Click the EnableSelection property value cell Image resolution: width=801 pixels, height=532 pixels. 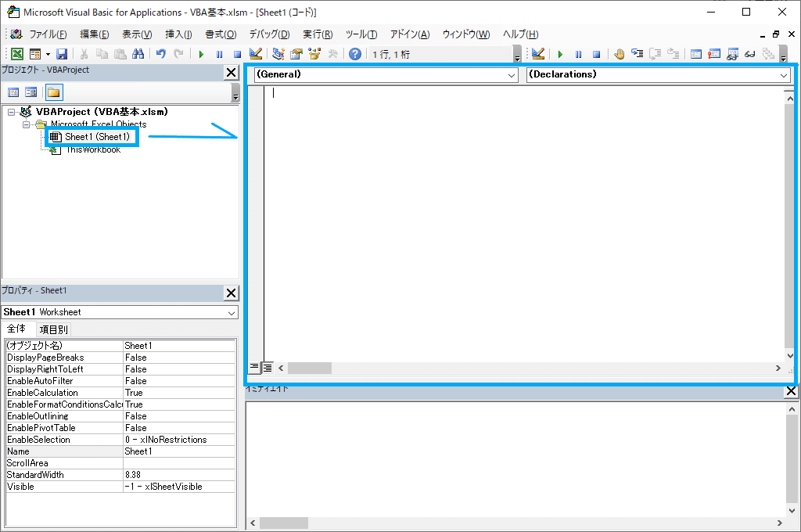click(179, 440)
